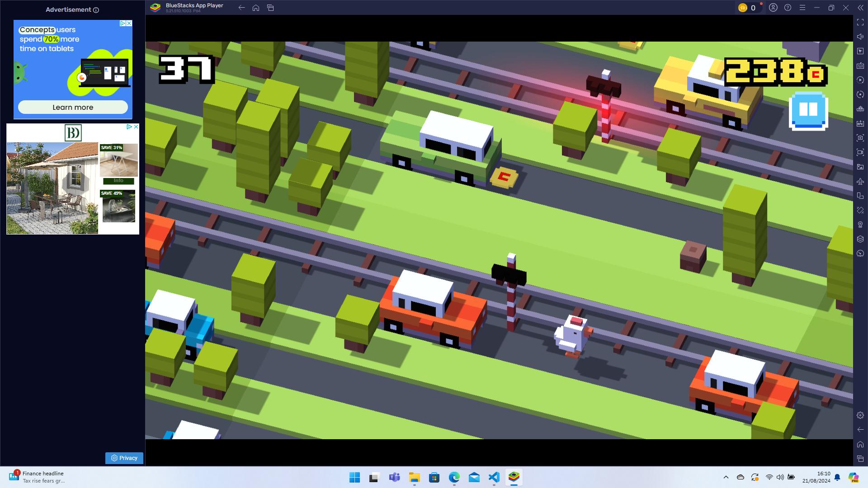Click the shake device icon
868x488 pixels.
click(x=860, y=210)
